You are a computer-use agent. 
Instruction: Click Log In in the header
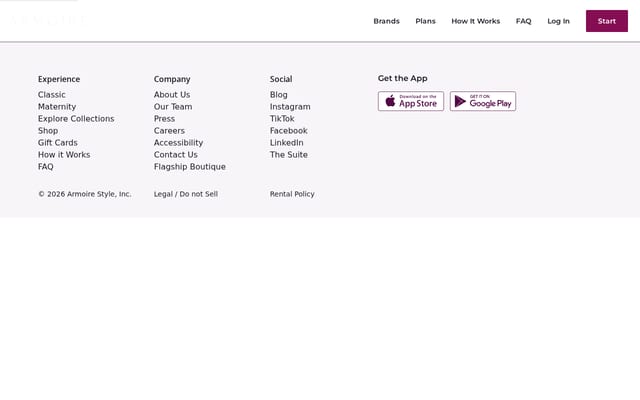(558, 21)
